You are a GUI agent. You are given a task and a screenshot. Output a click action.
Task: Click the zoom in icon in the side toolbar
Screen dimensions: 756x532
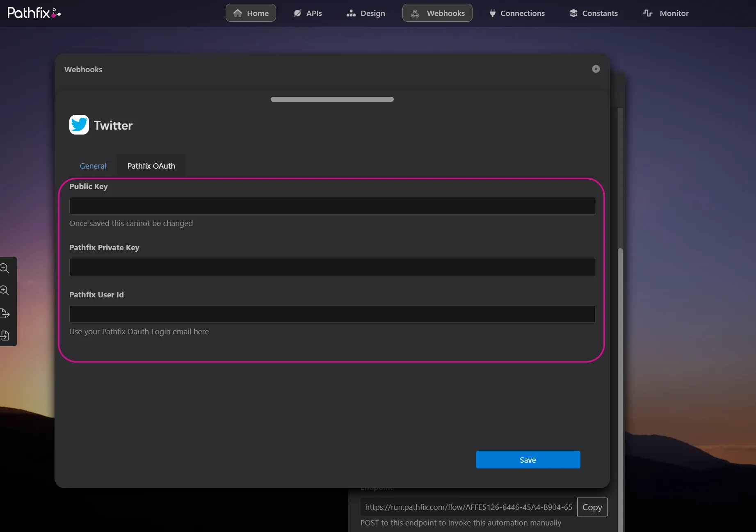click(x=5, y=290)
